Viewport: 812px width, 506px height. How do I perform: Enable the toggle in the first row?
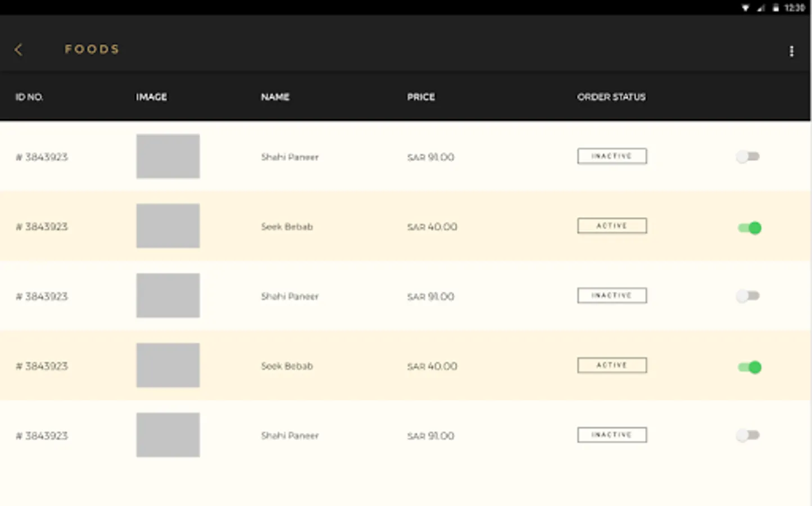point(748,156)
